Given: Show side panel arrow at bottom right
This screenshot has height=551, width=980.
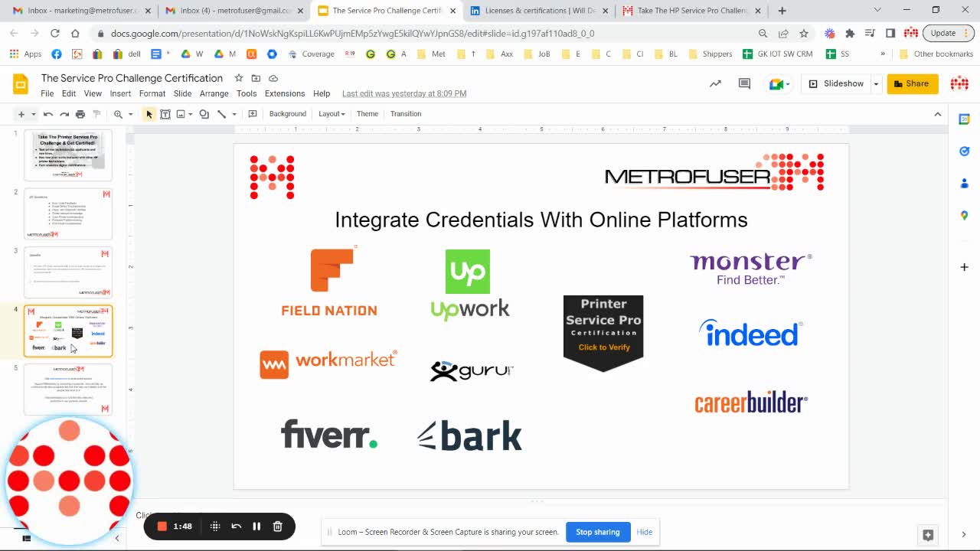Looking at the screenshot, I should coord(964,535).
